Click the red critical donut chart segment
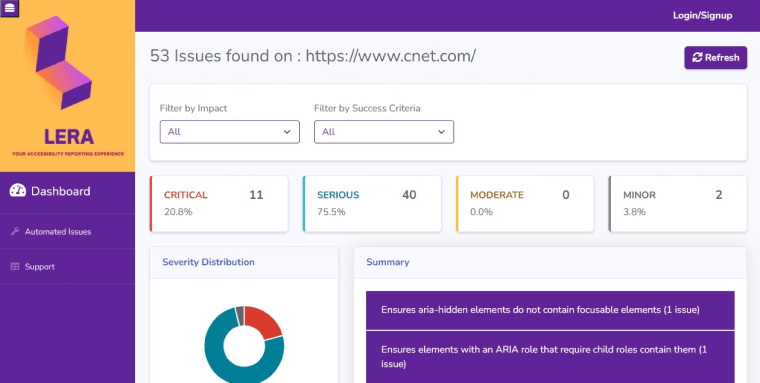Viewport: 760px width, 383px height. (264, 321)
